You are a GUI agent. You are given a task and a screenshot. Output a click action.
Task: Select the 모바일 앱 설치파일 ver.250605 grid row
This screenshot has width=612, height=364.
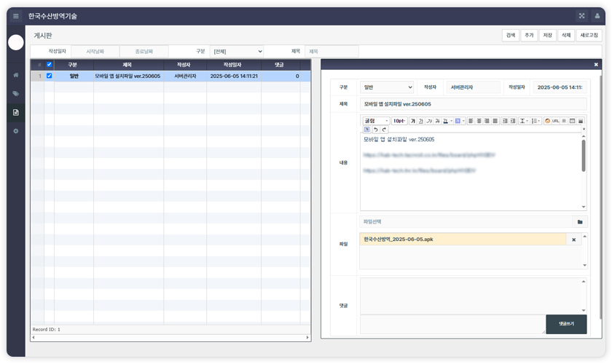[x=170, y=76]
